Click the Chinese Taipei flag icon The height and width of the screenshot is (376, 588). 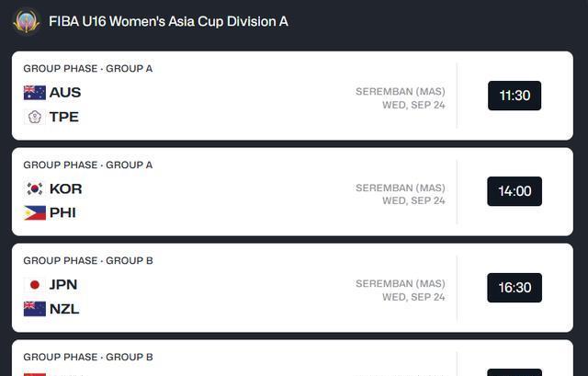click(x=35, y=117)
